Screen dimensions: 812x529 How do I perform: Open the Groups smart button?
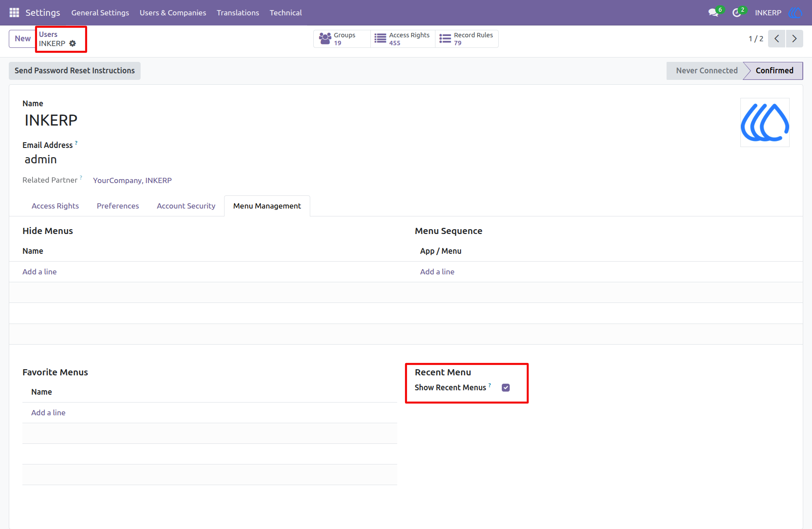point(341,39)
